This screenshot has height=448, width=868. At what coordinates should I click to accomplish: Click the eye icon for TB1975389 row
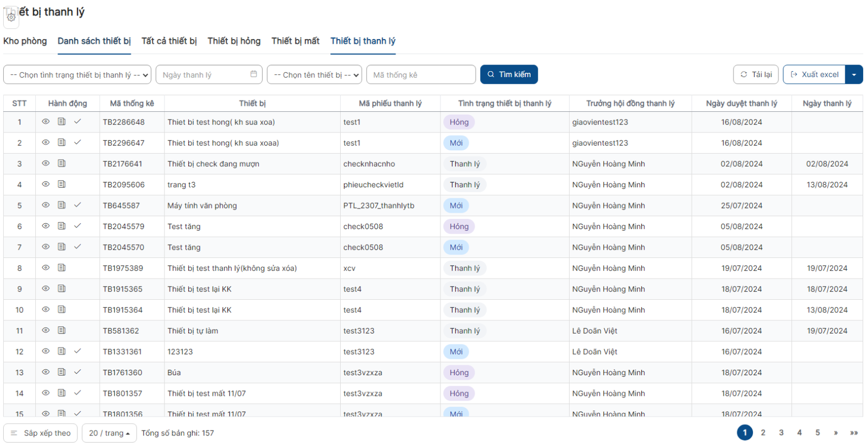pos(46,268)
